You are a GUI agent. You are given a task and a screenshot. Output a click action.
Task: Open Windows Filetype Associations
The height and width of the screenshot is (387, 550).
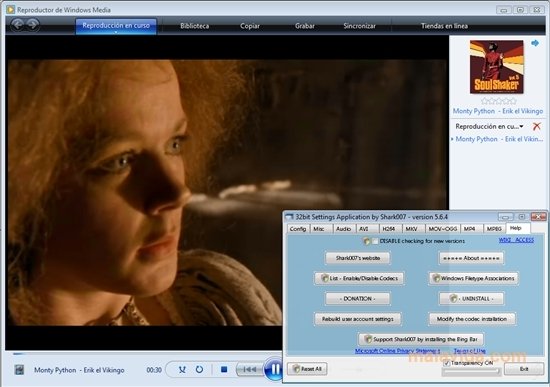coord(474,278)
